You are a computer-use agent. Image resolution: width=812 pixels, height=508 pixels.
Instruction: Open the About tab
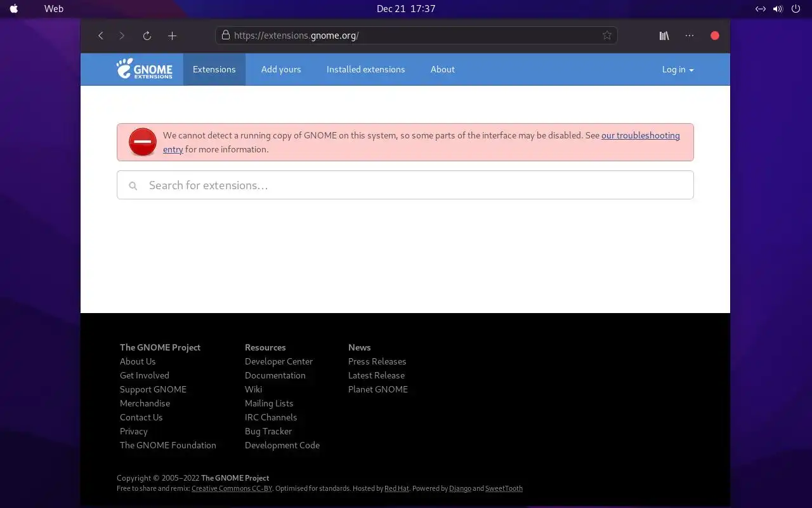443,69
